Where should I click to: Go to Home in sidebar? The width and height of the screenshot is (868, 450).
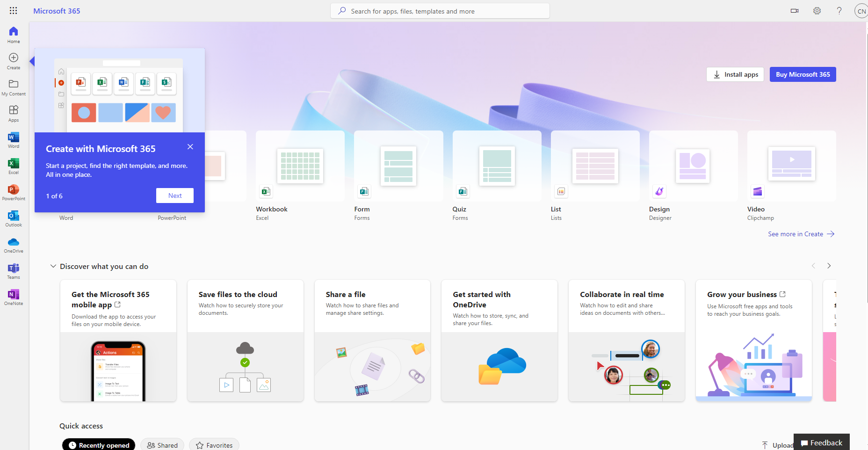(x=14, y=35)
